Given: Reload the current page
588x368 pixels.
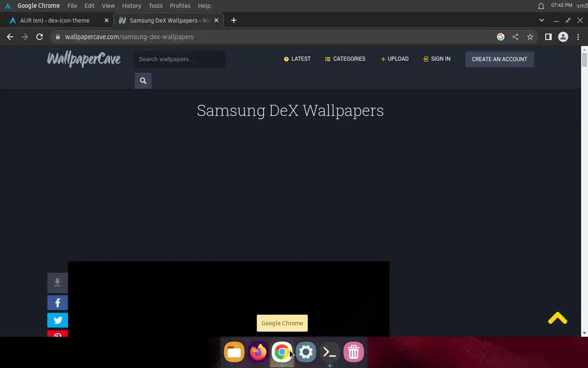Looking at the screenshot, I should coord(40,37).
